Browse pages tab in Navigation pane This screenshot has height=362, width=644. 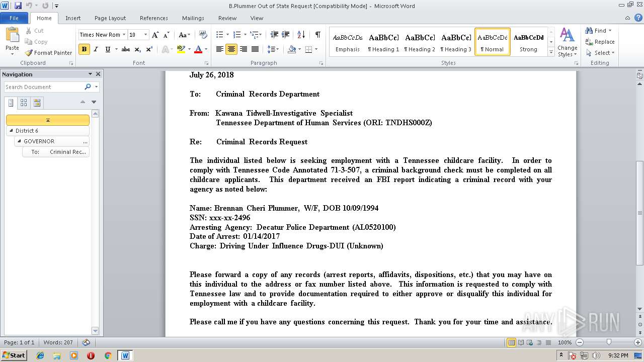24,103
